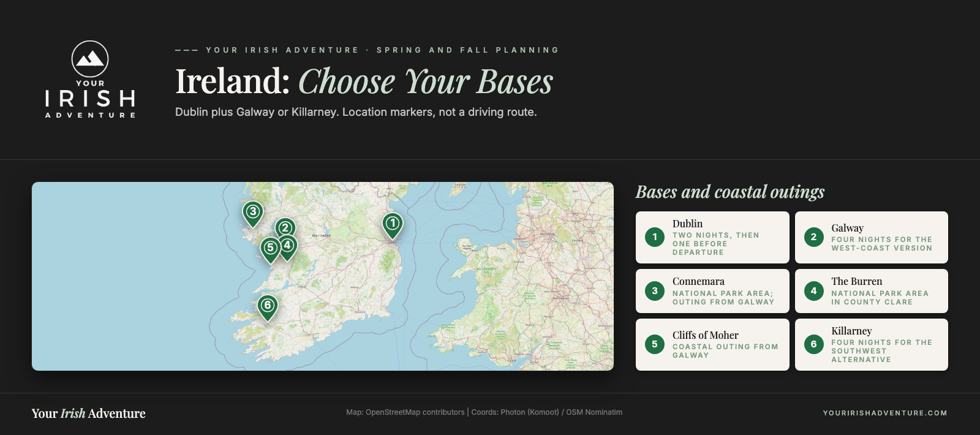Click 'FOUR NIGHTS FOR THE SOUTHWEST ALTERNATIVE' text
980x435 pixels.
click(x=882, y=351)
